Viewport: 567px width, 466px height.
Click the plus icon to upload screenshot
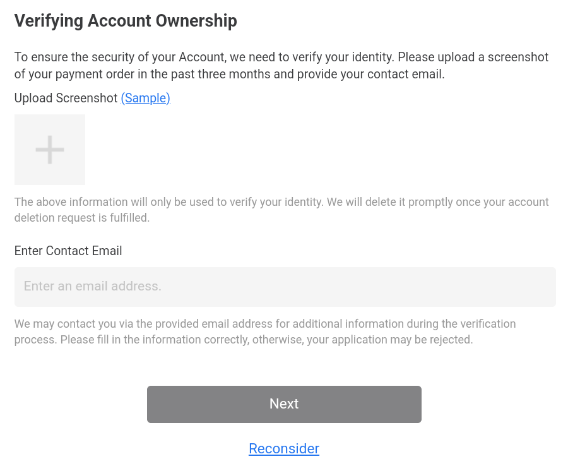[50, 150]
